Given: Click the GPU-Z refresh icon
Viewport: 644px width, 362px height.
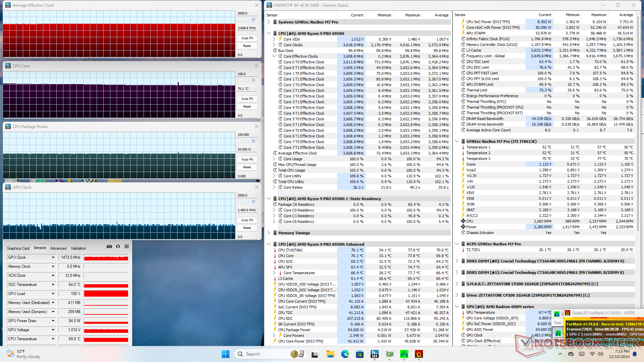Looking at the screenshot, I should [x=118, y=246].
